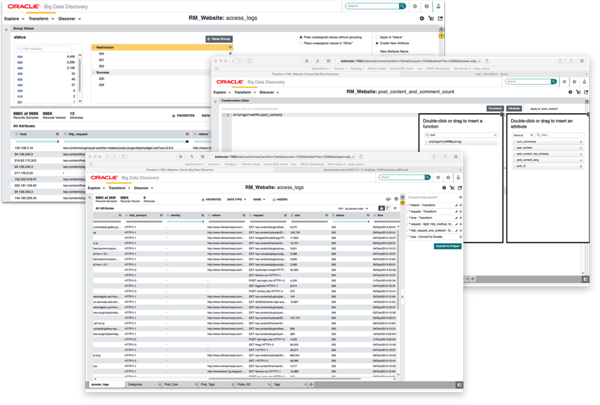Click the cart icon beside the front window's access_logs title
The height and width of the screenshot is (405, 600).
(452, 188)
